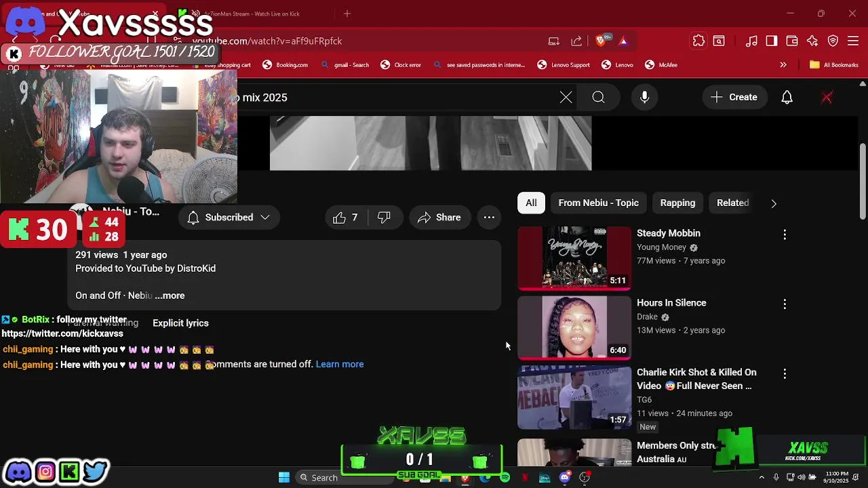This screenshot has height=488, width=868.
Task: Open Spotify from the taskbar
Action: [x=505, y=478]
